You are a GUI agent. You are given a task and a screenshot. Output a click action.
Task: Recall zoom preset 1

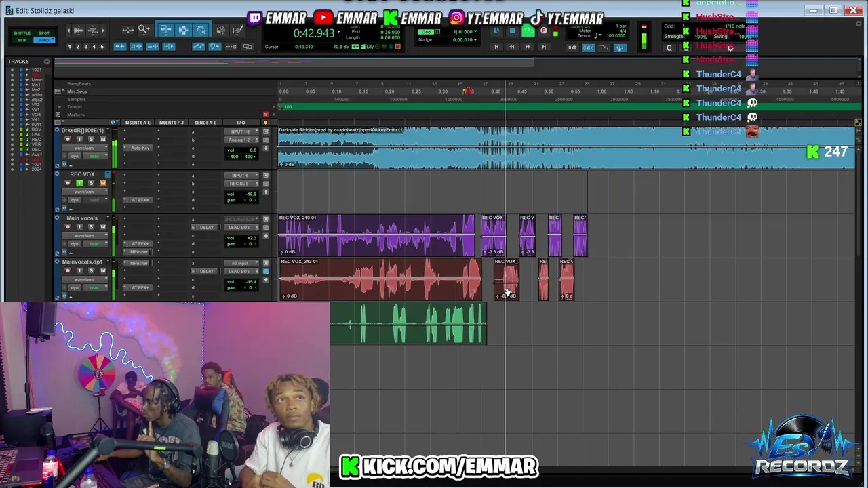point(69,47)
